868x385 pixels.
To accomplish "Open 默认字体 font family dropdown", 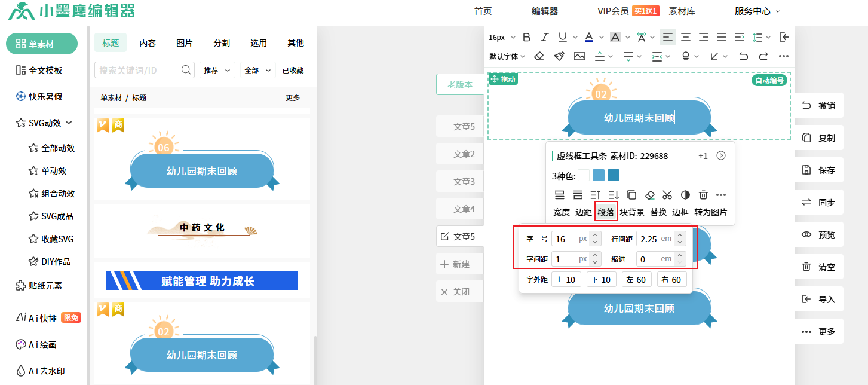I will [x=507, y=56].
